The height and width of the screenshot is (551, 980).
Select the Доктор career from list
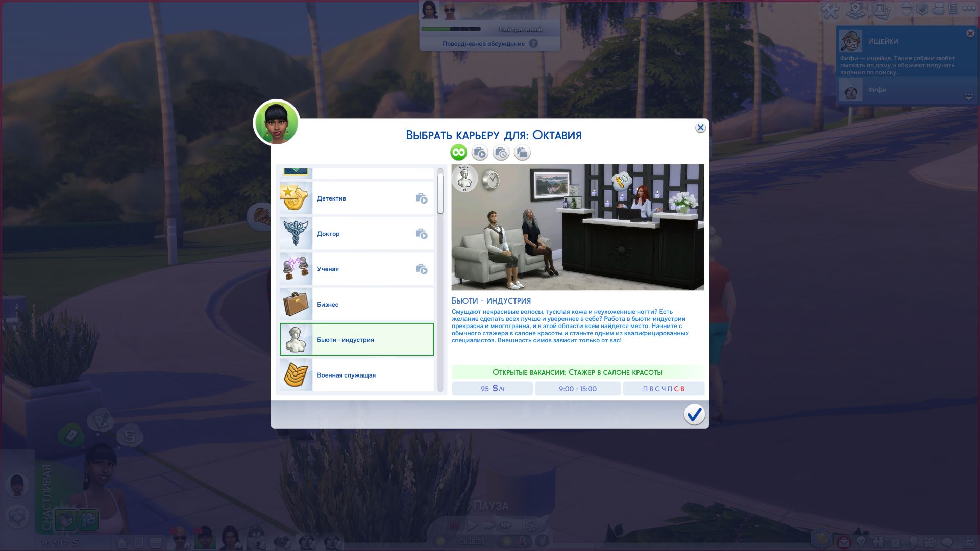coord(356,234)
